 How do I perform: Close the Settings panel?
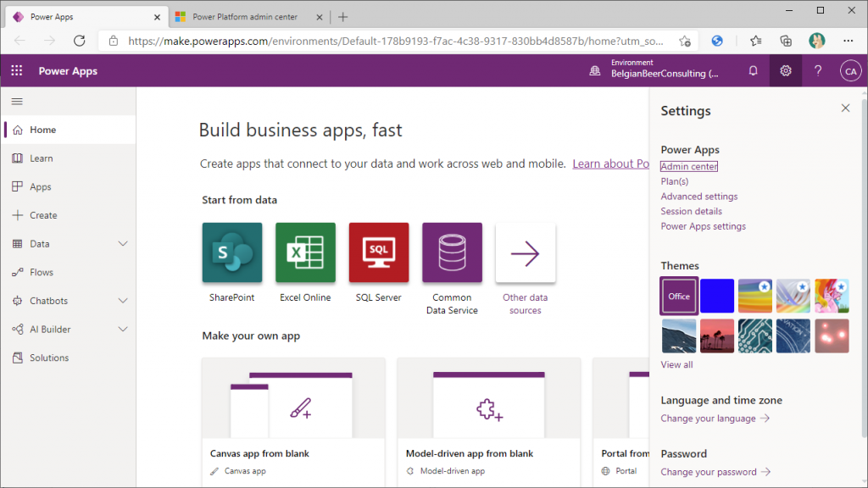(x=845, y=108)
